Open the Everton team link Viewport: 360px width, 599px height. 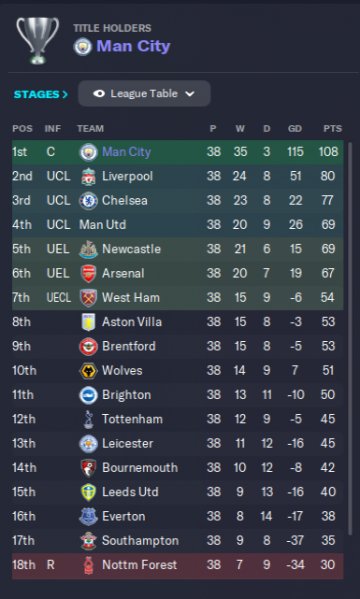(123, 517)
